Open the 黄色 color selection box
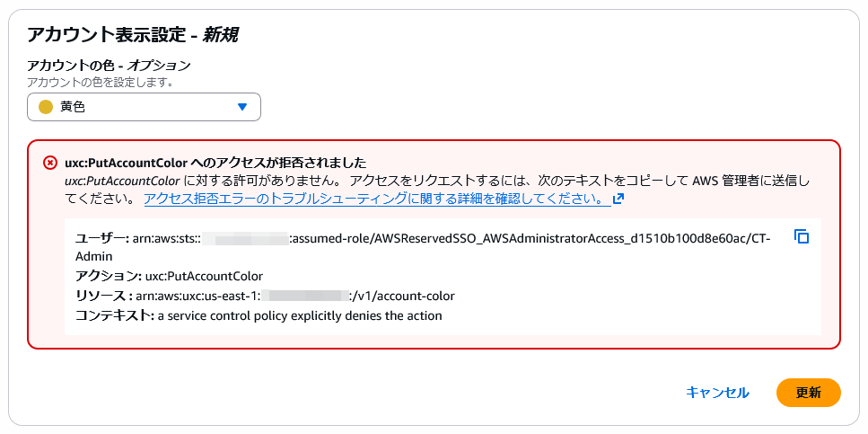 point(144,107)
